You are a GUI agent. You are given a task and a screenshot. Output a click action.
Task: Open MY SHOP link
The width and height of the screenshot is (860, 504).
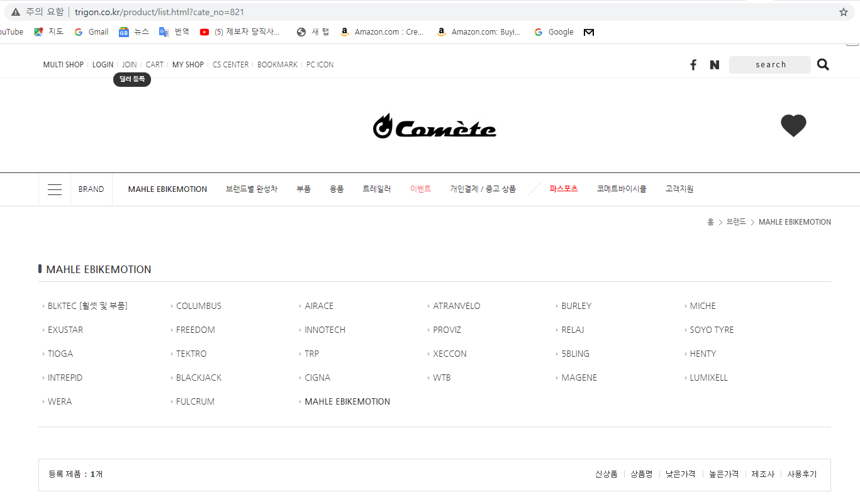(188, 65)
